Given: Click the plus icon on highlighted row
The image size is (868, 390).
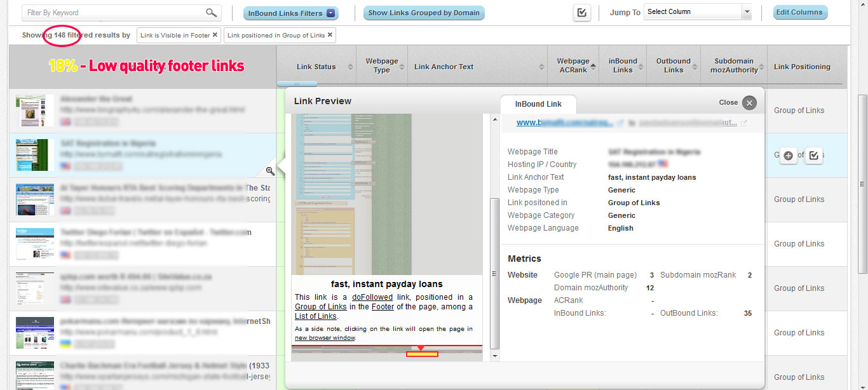Looking at the screenshot, I should 788,156.
